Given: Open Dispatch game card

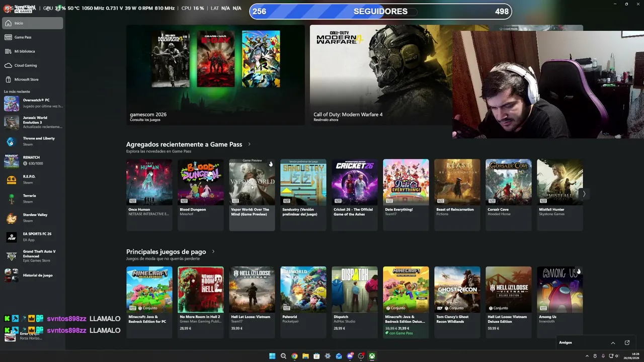Looking at the screenshot, I should pos(355,302).
